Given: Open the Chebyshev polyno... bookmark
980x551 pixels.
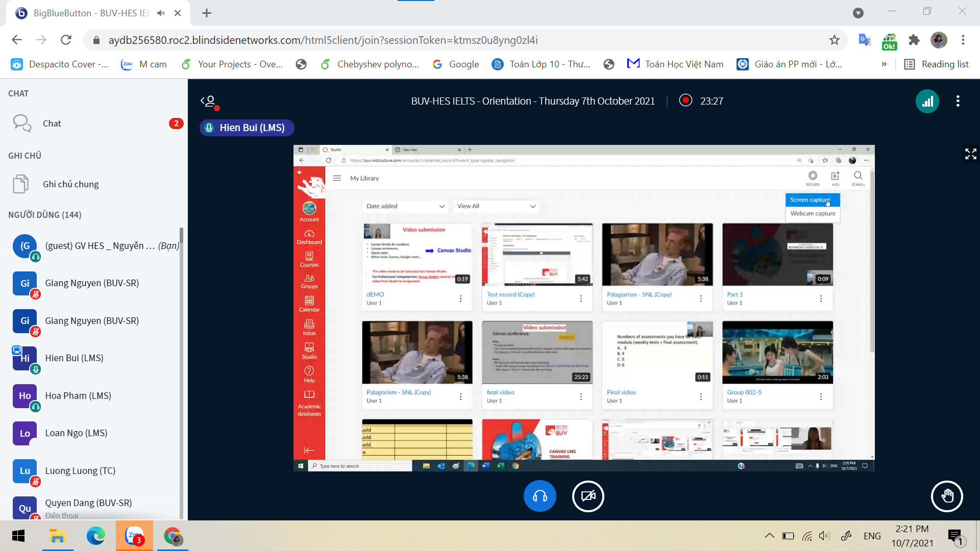Looking at the screenshot, I should point(370,64).
